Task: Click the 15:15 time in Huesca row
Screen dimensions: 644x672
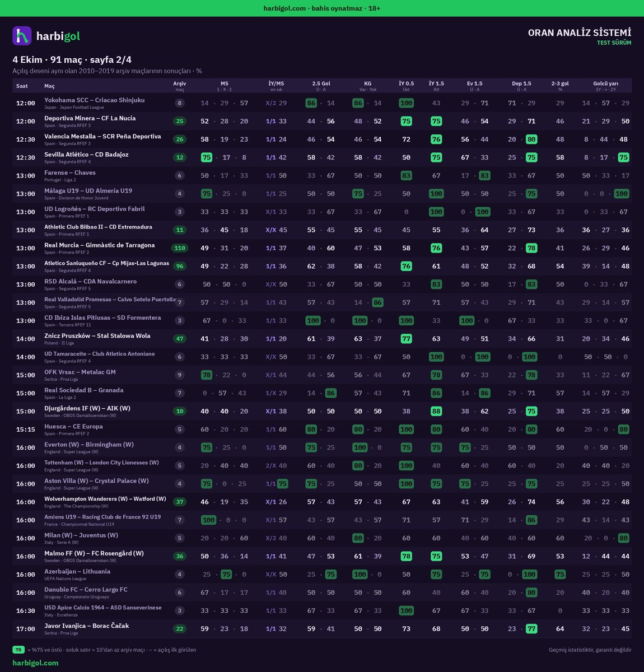Action: point(26,430)
